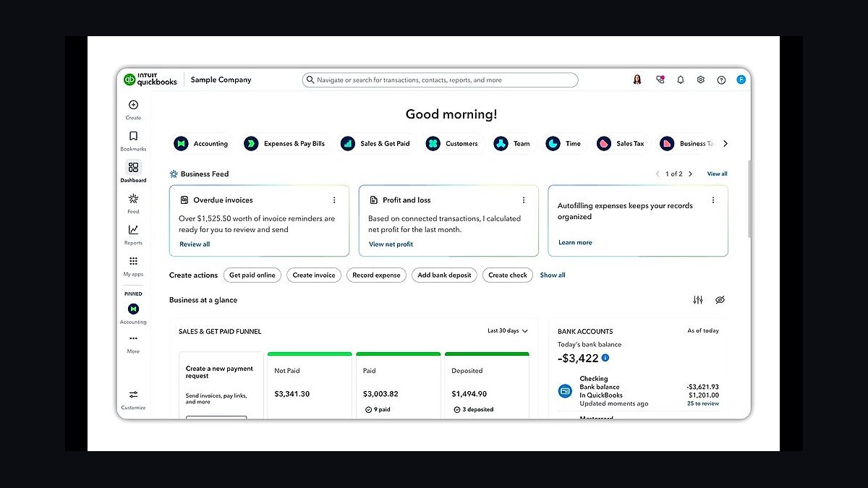Open the settings gear icon
The width and height of the screenshot is (868, 488).
700,80
